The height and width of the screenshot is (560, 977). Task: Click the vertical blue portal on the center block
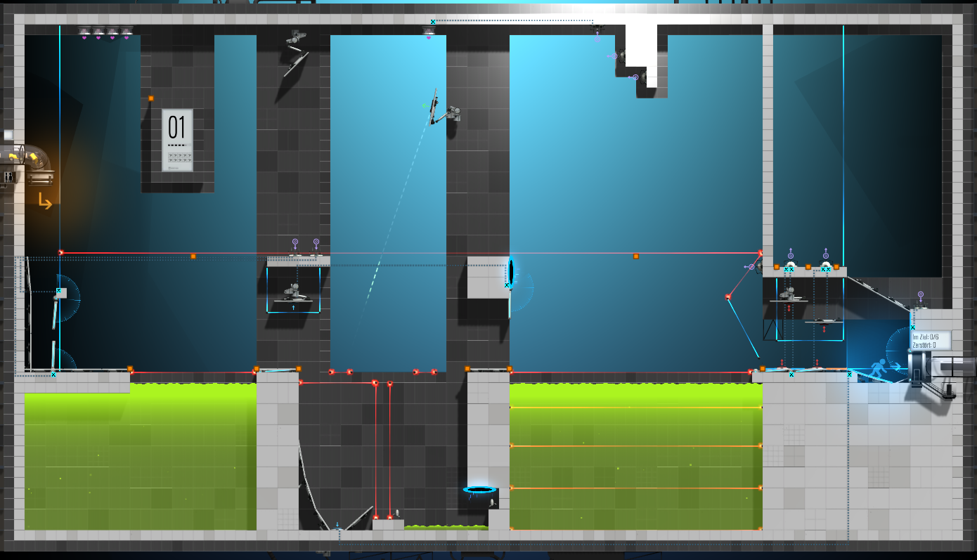coord(511,272)
